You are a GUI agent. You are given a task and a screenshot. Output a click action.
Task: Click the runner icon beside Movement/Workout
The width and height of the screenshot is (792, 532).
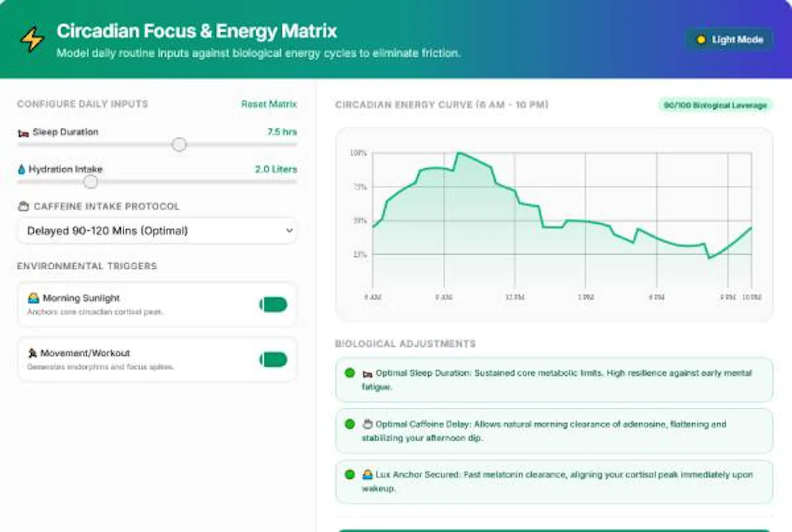pyautogui.click(x=33, y=353)
